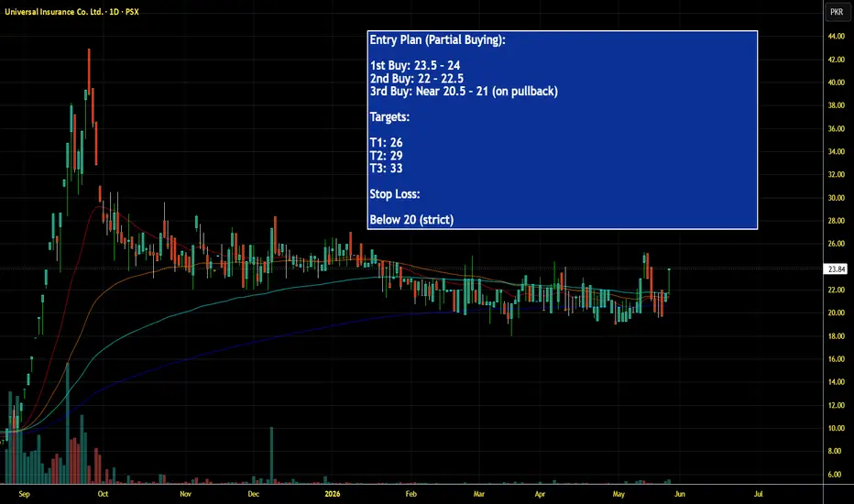This screenshot has width=854, height=504.
Task: Click the 36.00 price scale label
Action: point(837,128)
